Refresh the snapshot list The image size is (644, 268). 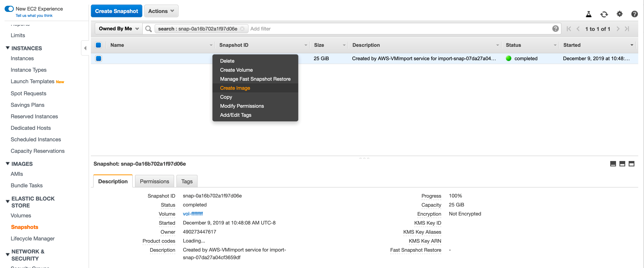(604, 14)
